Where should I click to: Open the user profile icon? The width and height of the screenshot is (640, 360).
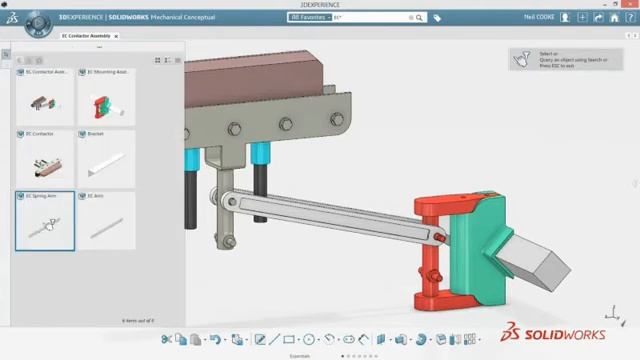pos(565,17)
